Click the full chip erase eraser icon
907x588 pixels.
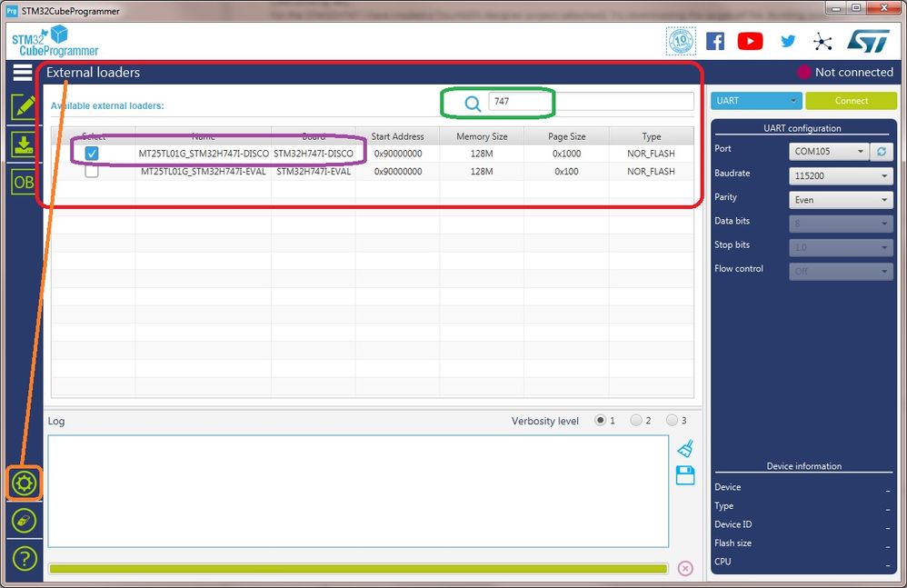click(25, 521)
